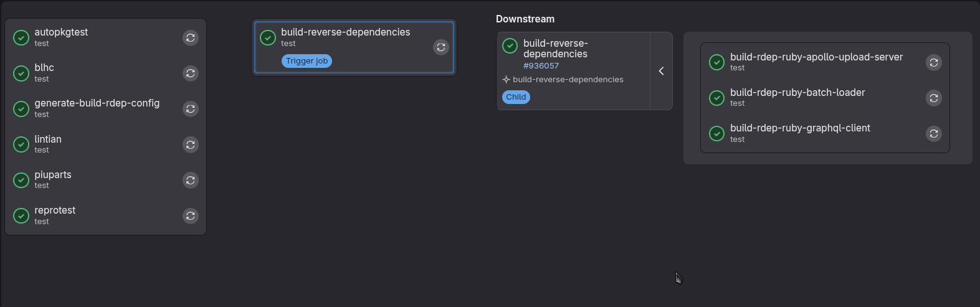Click the Trigger job badge
The image size is (980, 307).
pos(307,61)
